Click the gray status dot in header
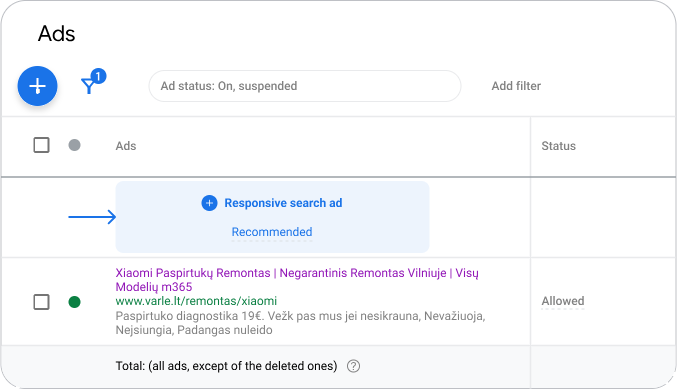 tap(74, 145)
